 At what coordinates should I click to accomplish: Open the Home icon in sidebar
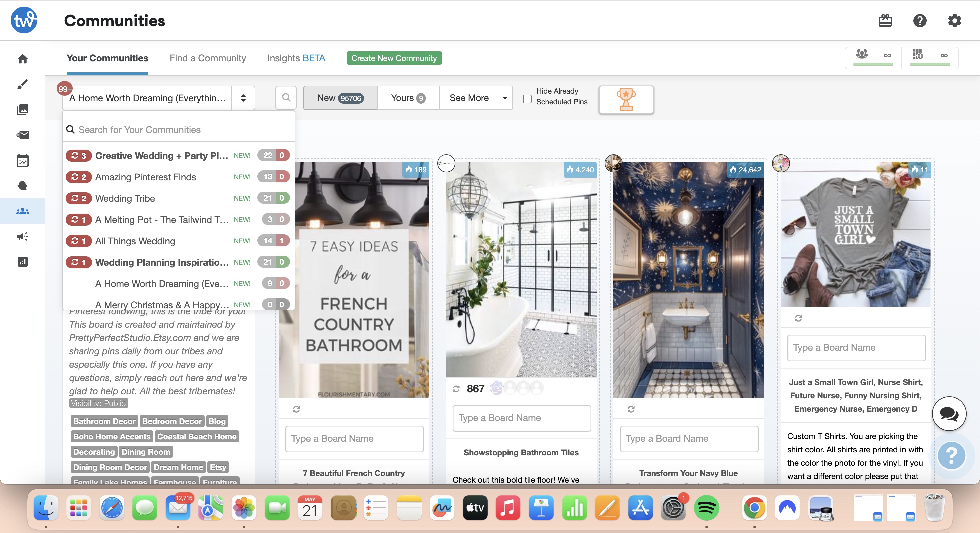coord(22,59)
